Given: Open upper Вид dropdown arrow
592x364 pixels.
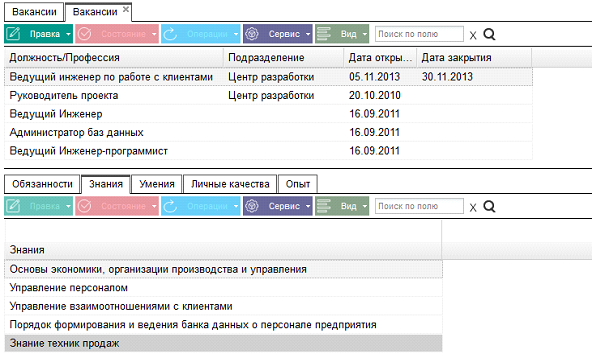Looking at the screenshot, I should pyautogui.click(x=365, y=34).
